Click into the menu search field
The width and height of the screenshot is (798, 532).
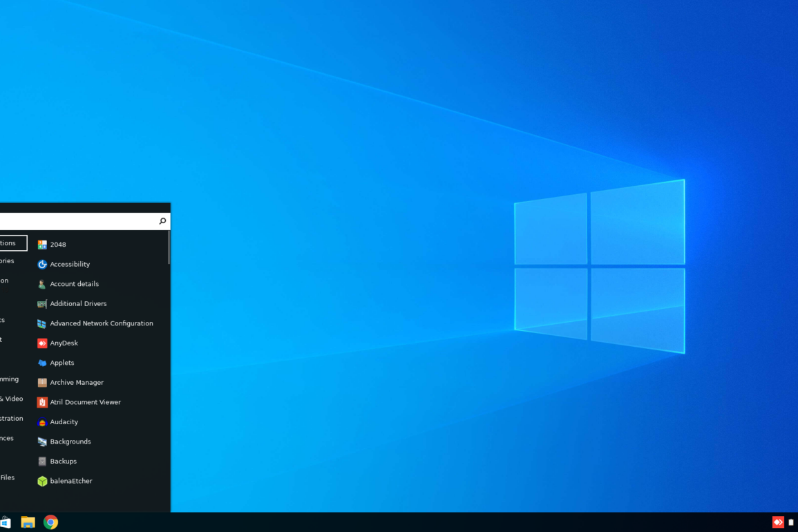(x=76, y=221)
